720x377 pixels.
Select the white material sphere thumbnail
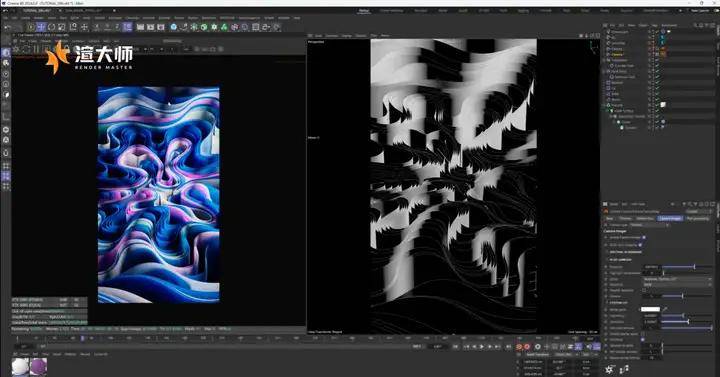point(20,367)
